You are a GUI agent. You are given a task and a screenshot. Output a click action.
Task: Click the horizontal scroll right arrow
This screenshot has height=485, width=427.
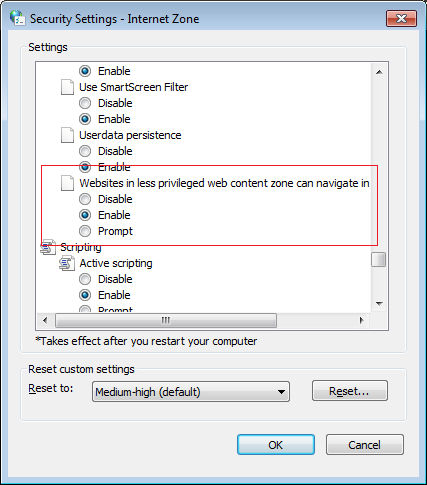[362, 320]
